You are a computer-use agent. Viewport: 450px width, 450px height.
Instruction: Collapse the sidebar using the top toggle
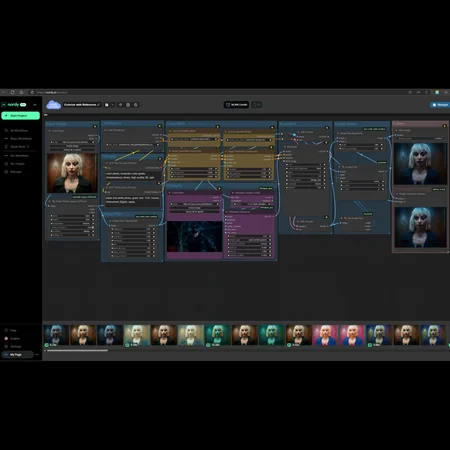tap(35, 105)
